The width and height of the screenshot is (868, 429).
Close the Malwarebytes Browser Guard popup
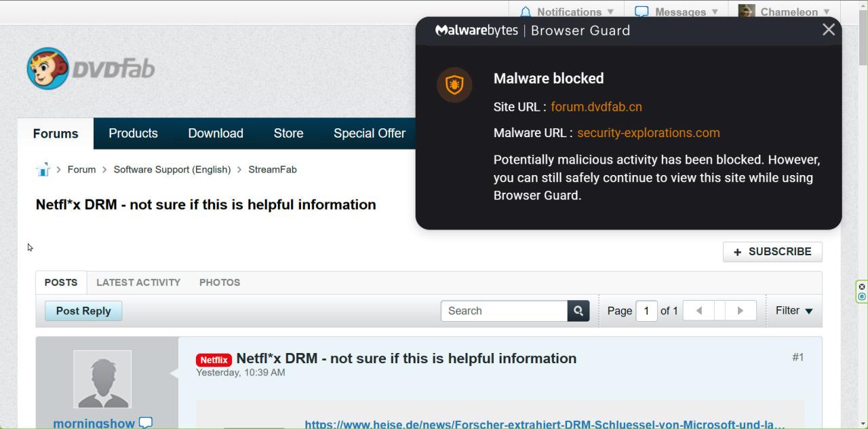(x=828, y=30)
